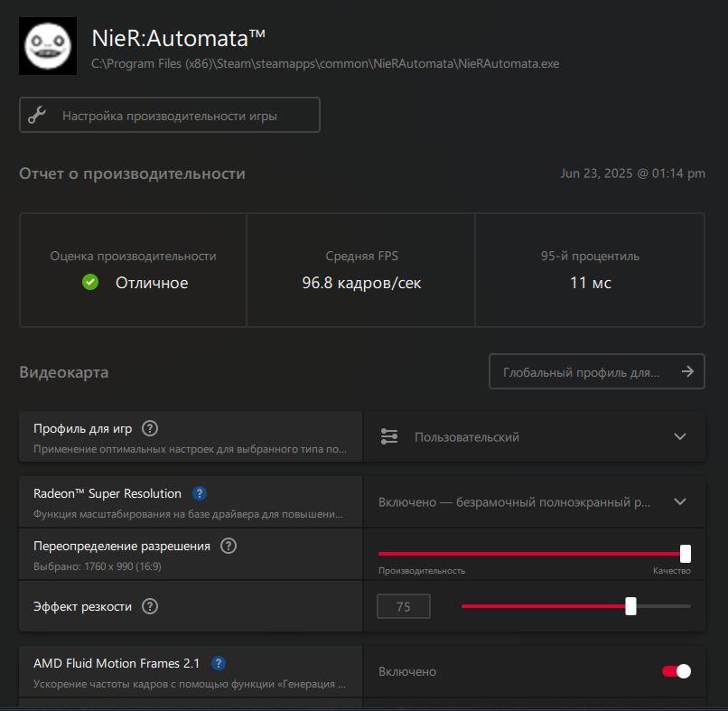Click the Переопределение разрешения label
Viewport: 728px width, 711px height.
[122, 546]
